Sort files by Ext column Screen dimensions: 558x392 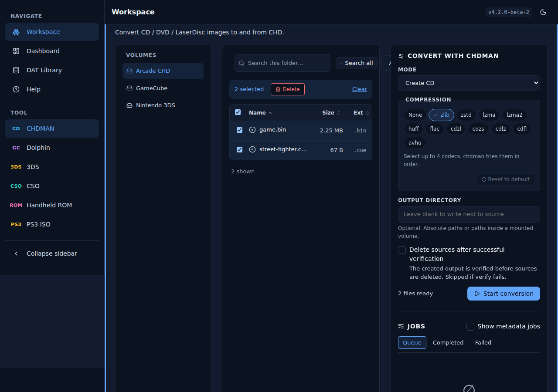(x=361, y=113)
